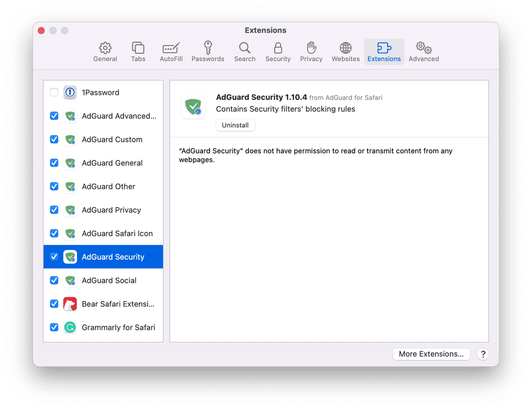Open Privacy hand icon pane
The width and height of the screenshot is (532, 410).
click(311, 52)
